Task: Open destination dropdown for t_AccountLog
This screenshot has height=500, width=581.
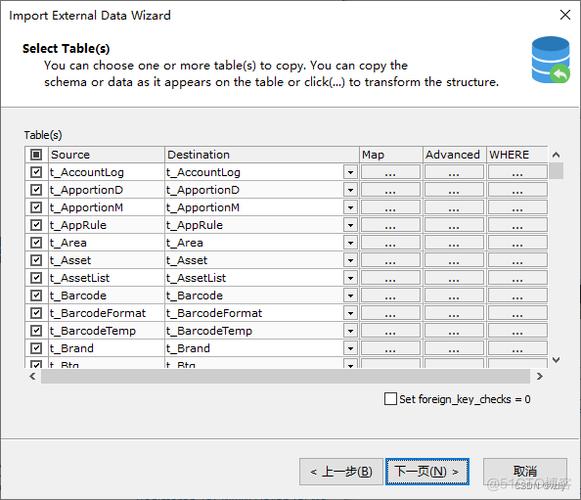Action: (x=350, y=172)
